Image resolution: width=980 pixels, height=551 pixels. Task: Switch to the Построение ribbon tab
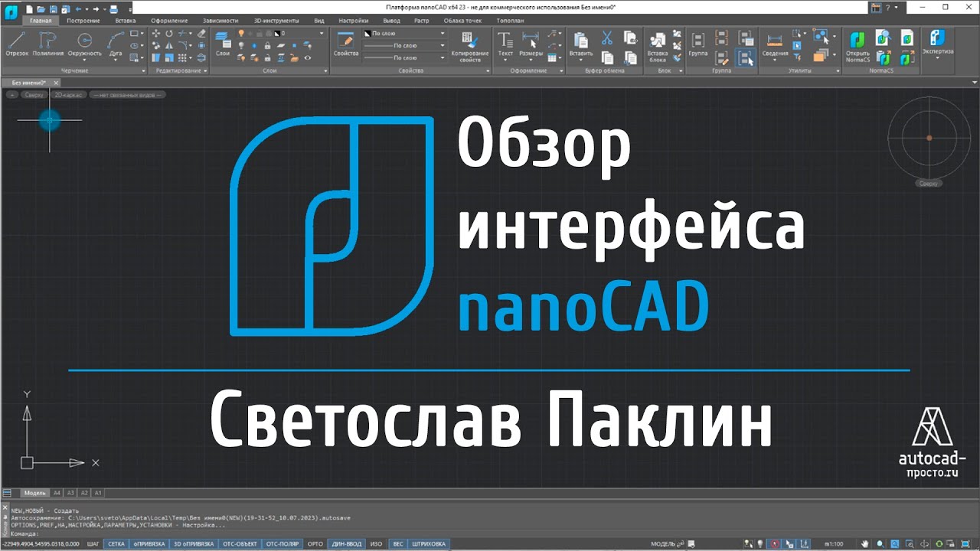coord(83,21)
